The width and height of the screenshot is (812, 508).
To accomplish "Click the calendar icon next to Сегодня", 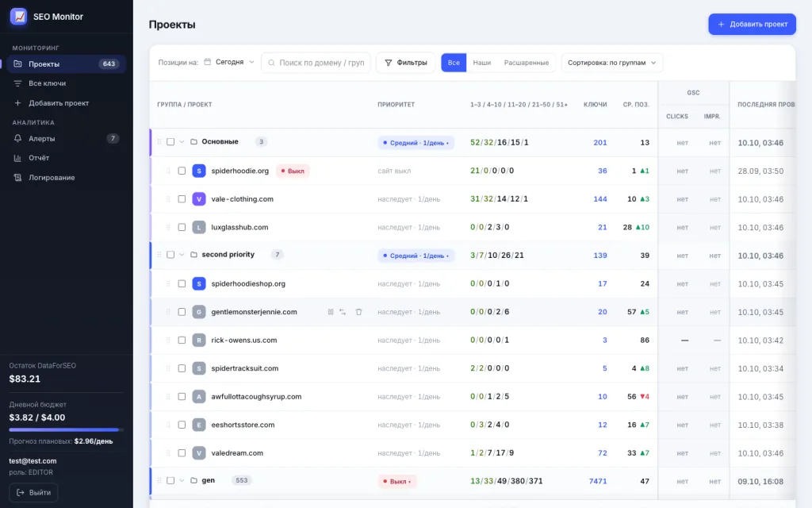I will (x=207, y=62).
